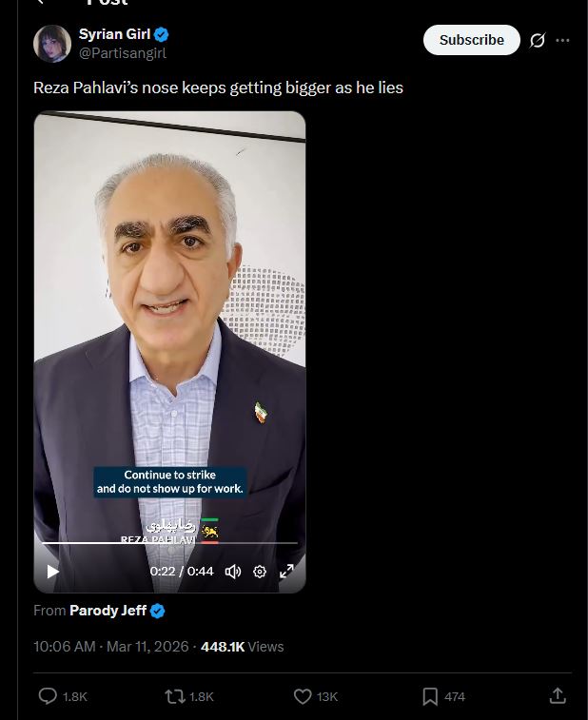The image size is (588, 720).
Task: Expand video to fullscreen
Action: (x=286, y=572)
